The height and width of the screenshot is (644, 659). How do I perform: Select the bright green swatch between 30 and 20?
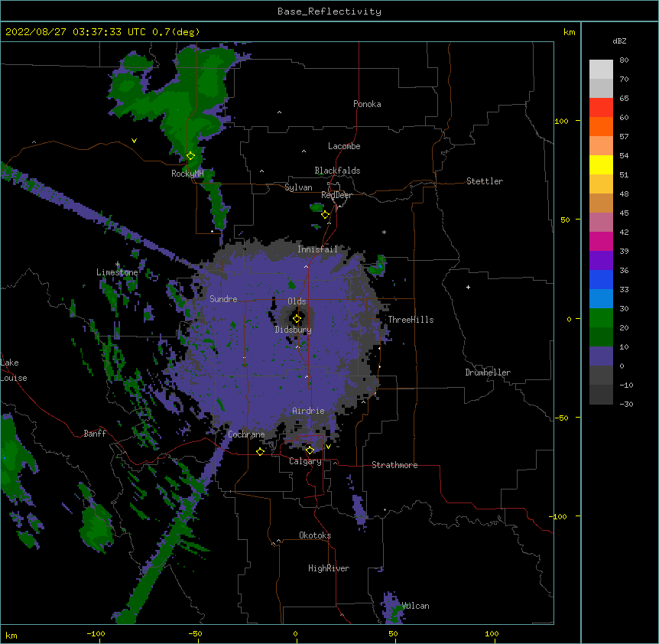pos(601,318)
